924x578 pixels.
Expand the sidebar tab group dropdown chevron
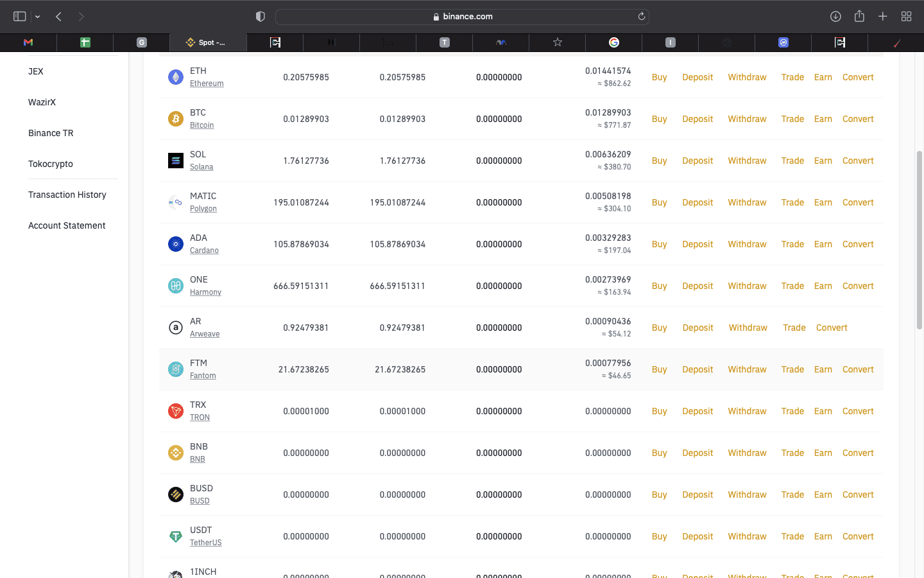tap(38, 17)
